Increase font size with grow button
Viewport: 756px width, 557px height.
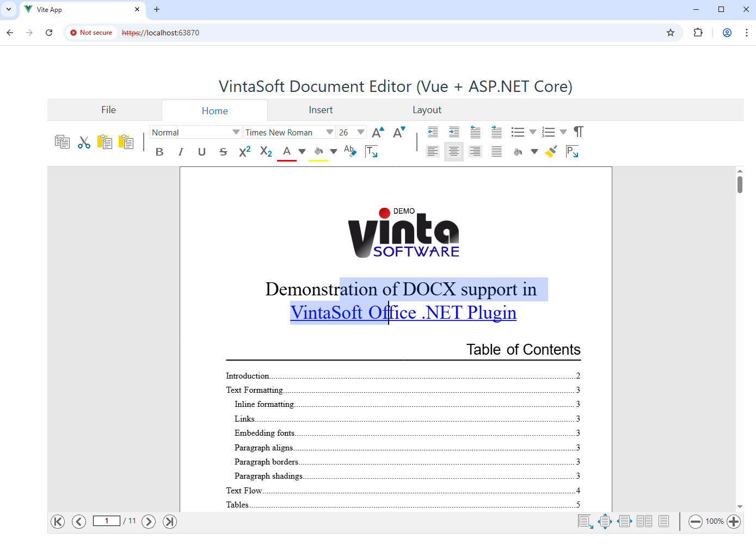click(x=378, y=132)
